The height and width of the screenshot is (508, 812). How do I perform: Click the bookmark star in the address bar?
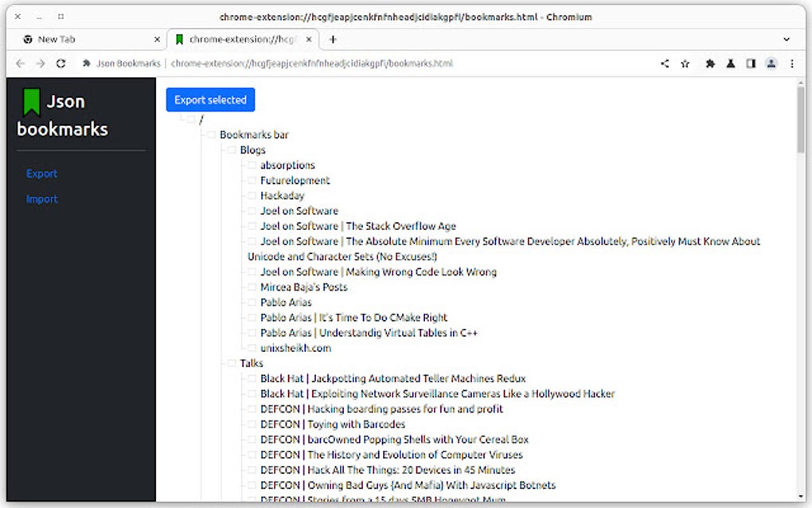coord(685,63)
